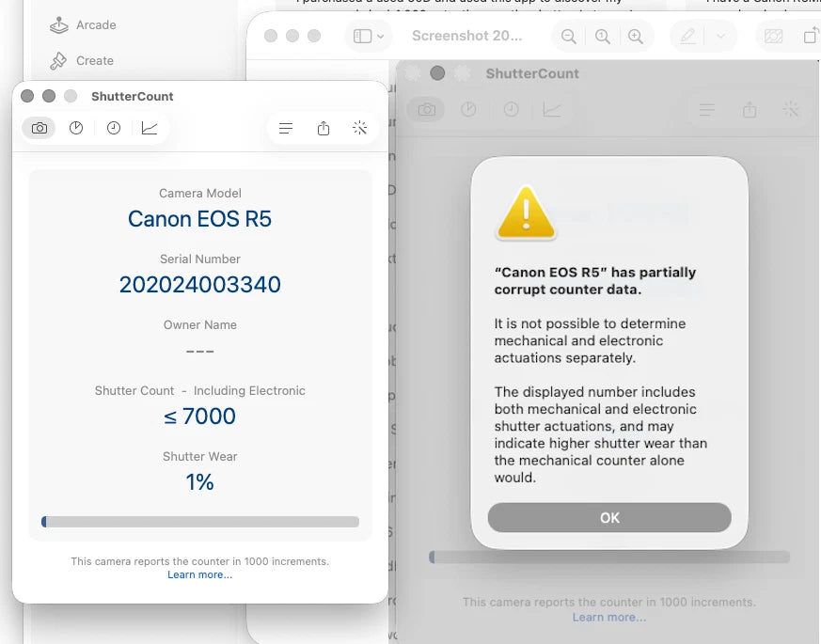
Task: Click the yellow warning icon in the dialog
Action: point(527,212)
